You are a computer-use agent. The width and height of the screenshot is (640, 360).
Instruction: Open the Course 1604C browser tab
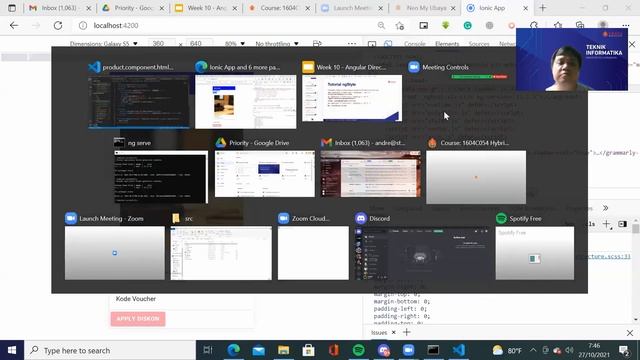click(280, 8)
